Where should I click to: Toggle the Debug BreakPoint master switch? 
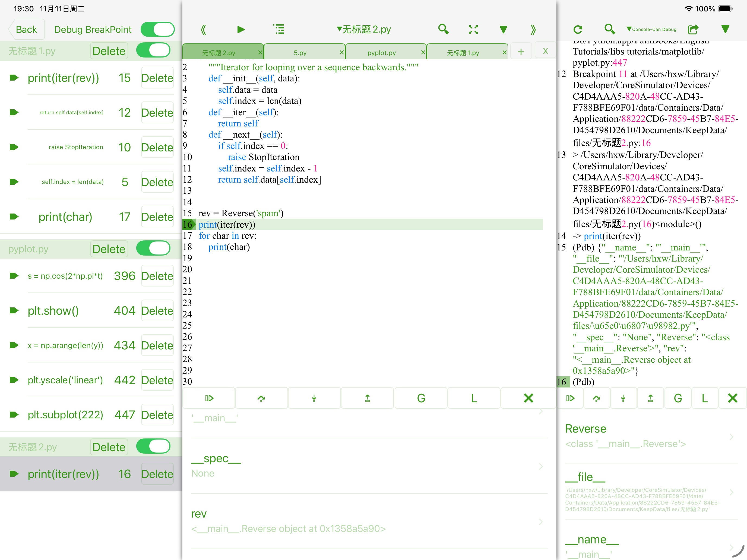point(157,29)
